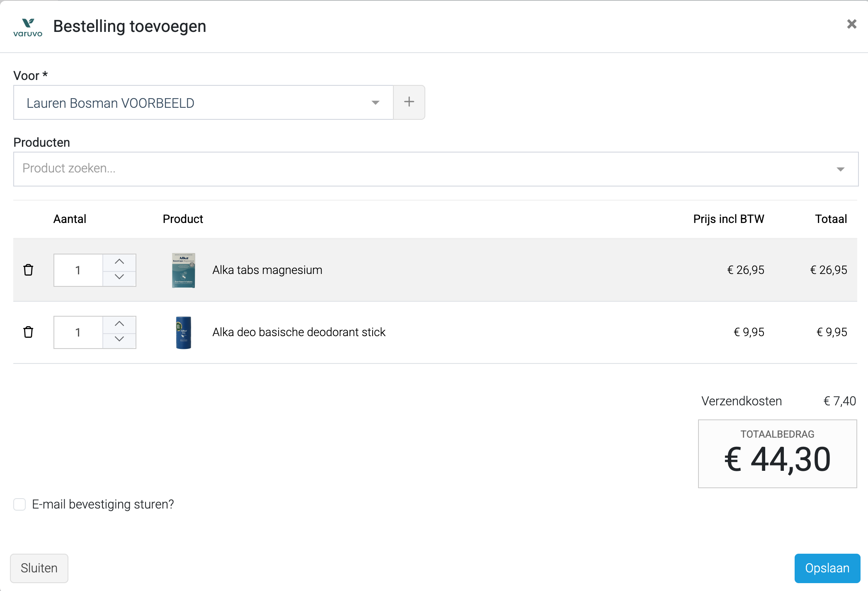Click the Alka tabs magnesium quantity field

78,270
